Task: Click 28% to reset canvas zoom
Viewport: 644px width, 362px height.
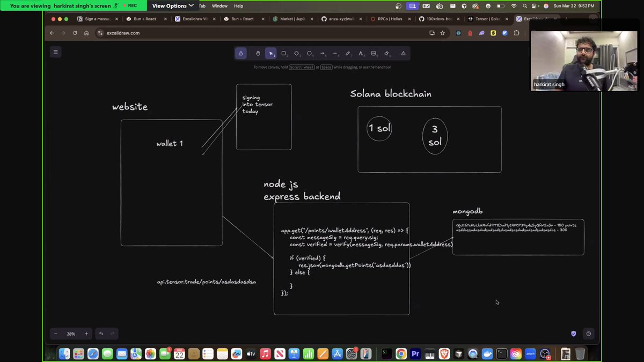Action: coord(70,334)
